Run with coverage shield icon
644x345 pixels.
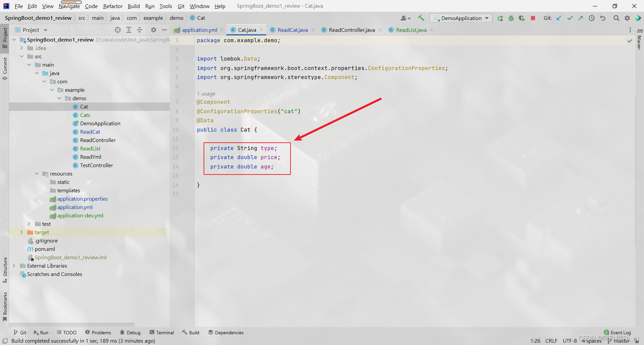click(x=522, y=18)
